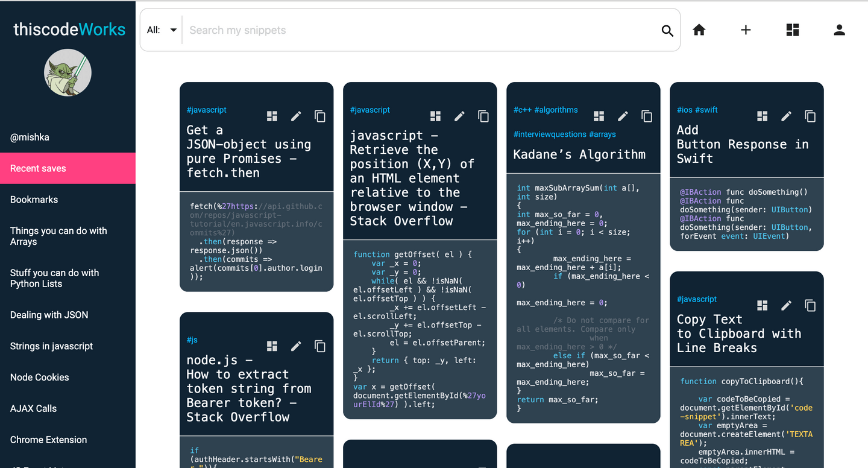Click the pencil icon on the getOffset snippet
Screen dimensions: 868x468
[x=459, y=116]
